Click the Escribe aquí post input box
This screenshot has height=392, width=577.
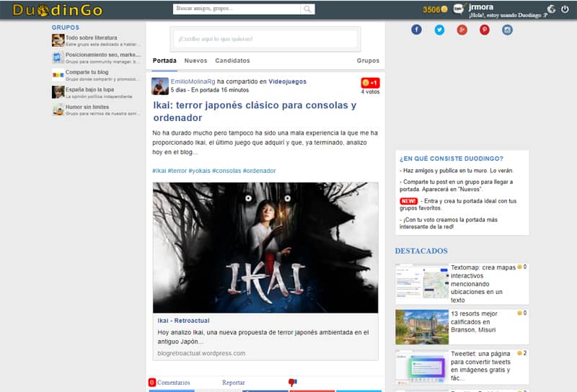click(265, 39)
